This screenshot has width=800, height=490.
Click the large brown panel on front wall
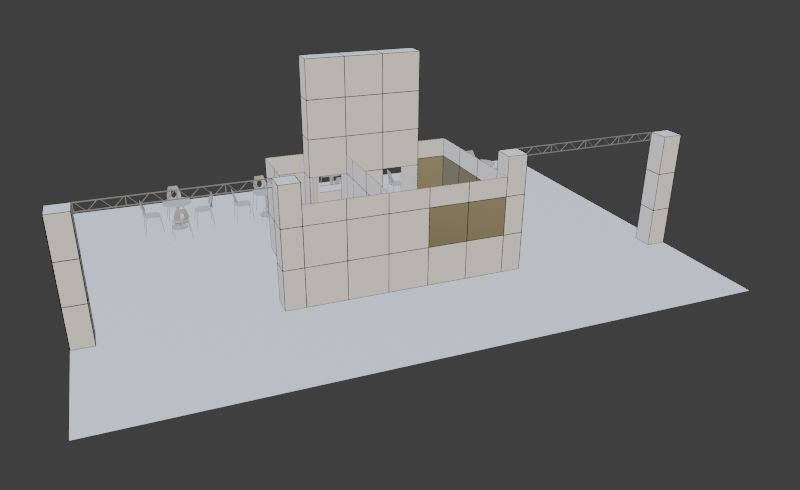[x=466, y=222]
